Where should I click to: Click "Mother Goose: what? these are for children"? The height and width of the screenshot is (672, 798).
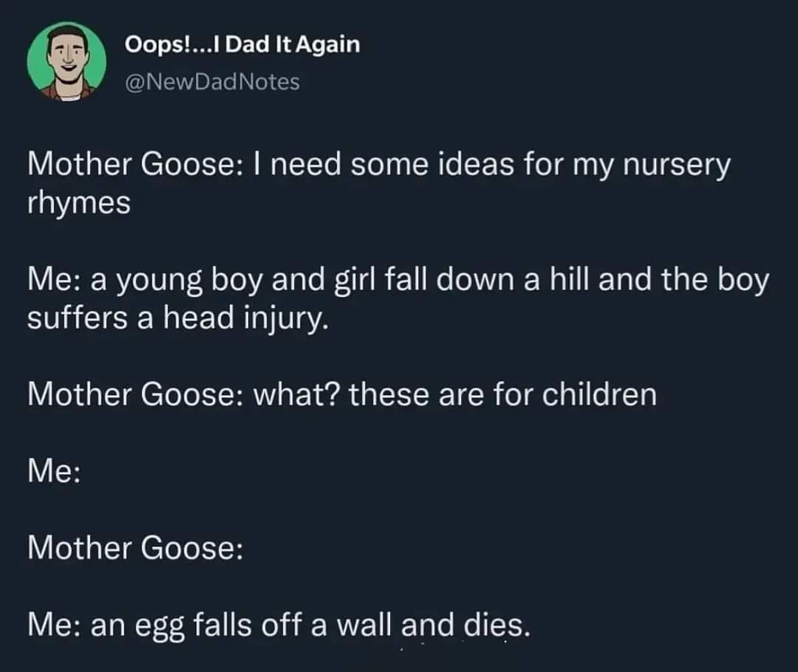click(341, 394)
